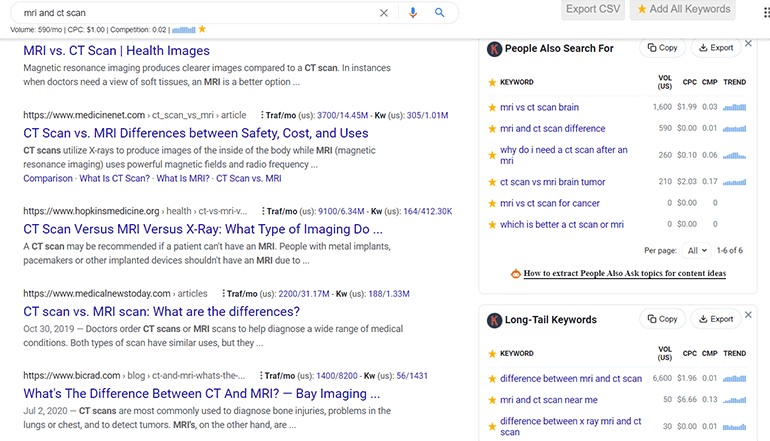Click the 'mri and ct scan' search field
This screenshot has width=770, height=441.
190,13
